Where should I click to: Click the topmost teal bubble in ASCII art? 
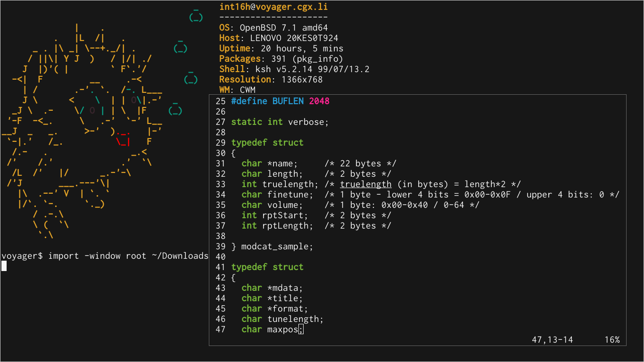tap(196, 16)
